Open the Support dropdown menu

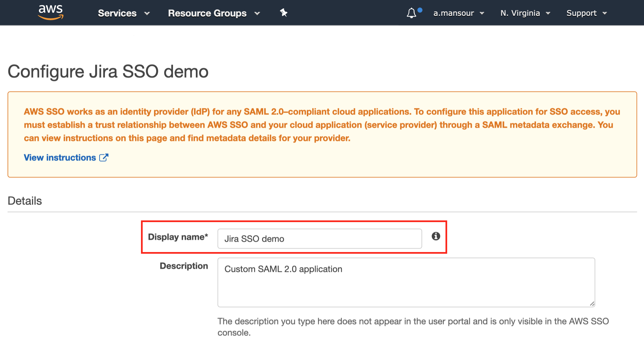[586, 13]
